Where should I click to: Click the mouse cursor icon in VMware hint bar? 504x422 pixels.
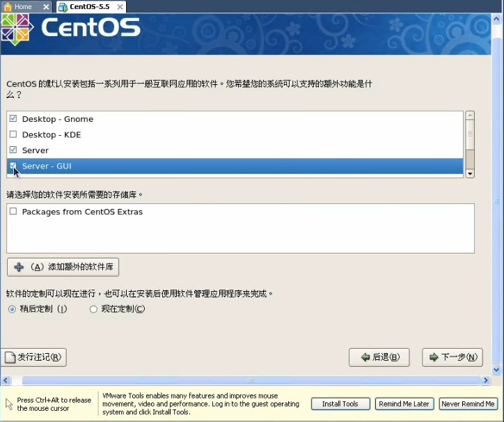click(9, 404)
